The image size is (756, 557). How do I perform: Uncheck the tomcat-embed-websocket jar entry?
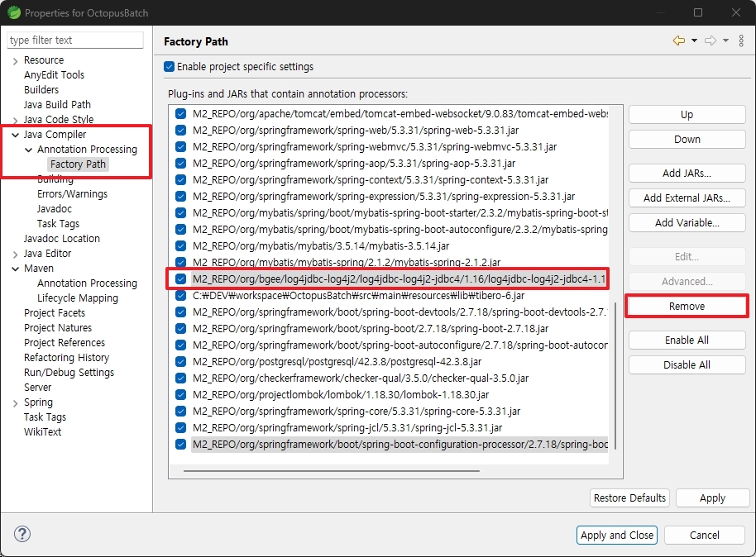(x=181, y=114)
